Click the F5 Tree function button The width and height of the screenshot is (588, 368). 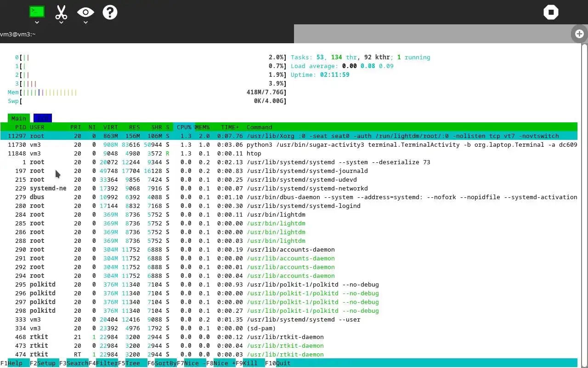click(133, 363)
